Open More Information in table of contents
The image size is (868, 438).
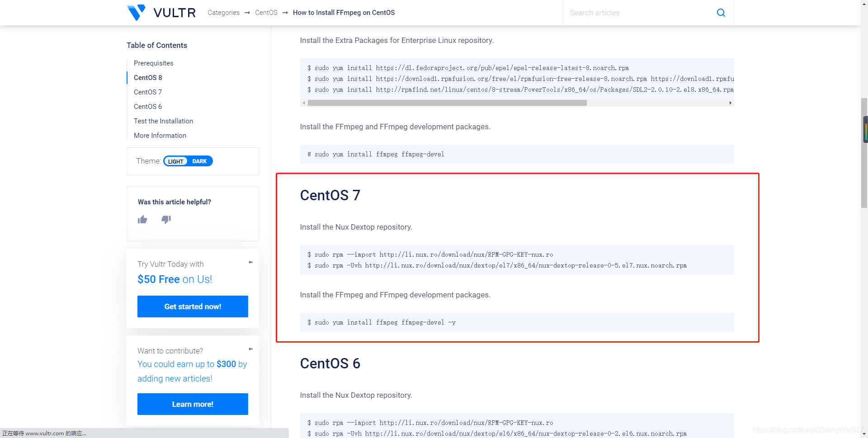[x=160, y=136]
